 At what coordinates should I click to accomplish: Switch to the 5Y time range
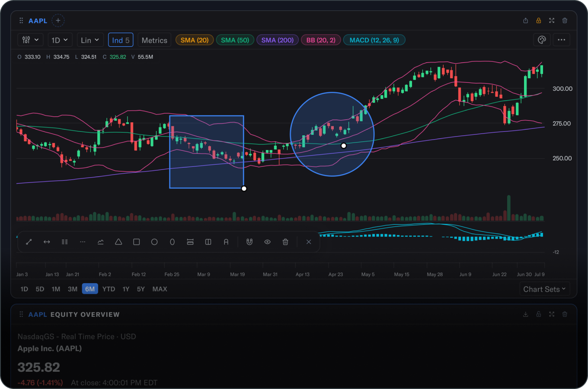pyautogui.click(x=141, y=289)
